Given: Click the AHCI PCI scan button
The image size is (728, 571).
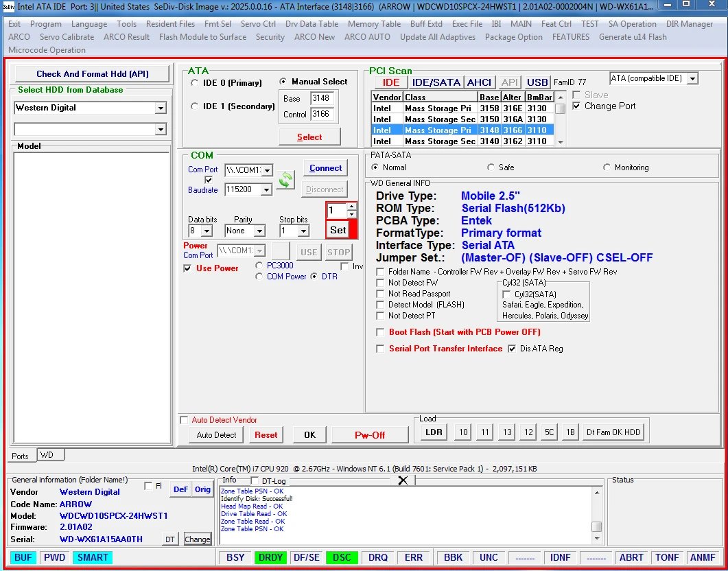Looking at the screenshot, I should [479, 82].
